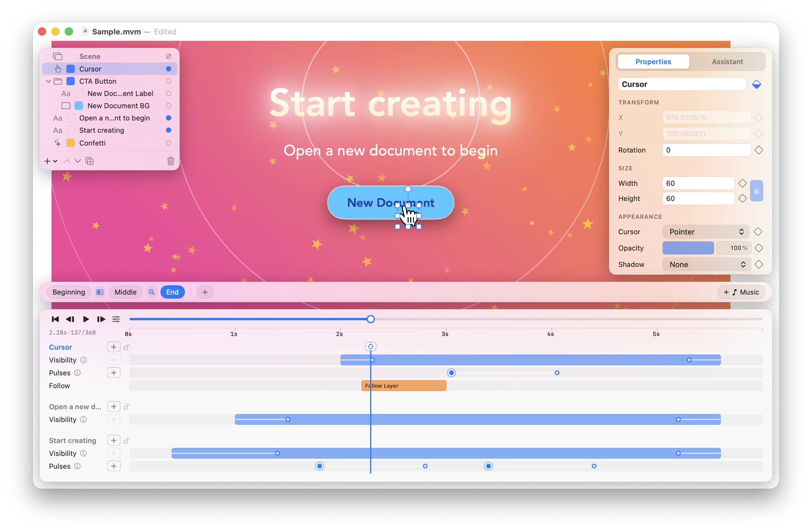Select the Beginning scene
812x532 pixels.
[x=69, y=292]
